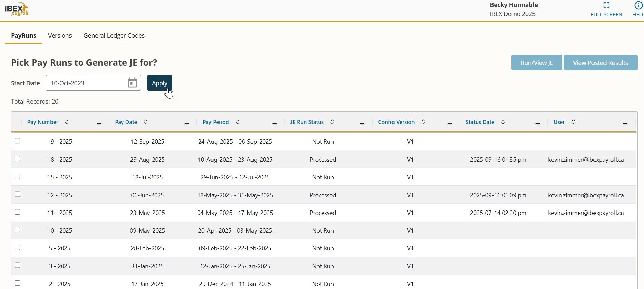
Task: Click the Status Date header label
Action: click(480, 122)
